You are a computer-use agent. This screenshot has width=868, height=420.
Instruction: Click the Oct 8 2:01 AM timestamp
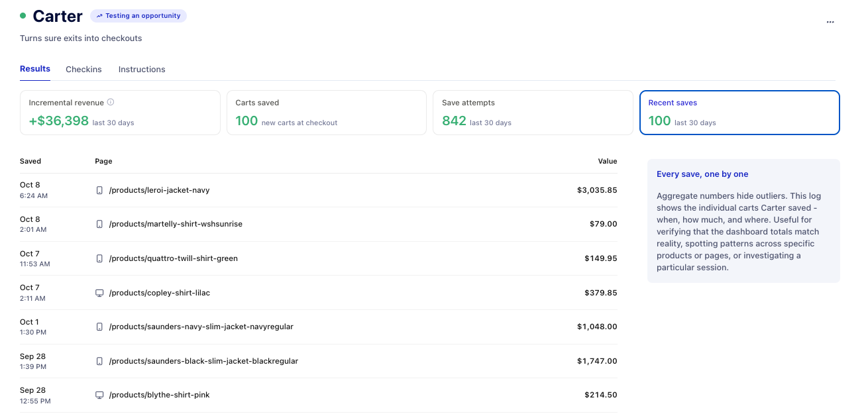33,224
